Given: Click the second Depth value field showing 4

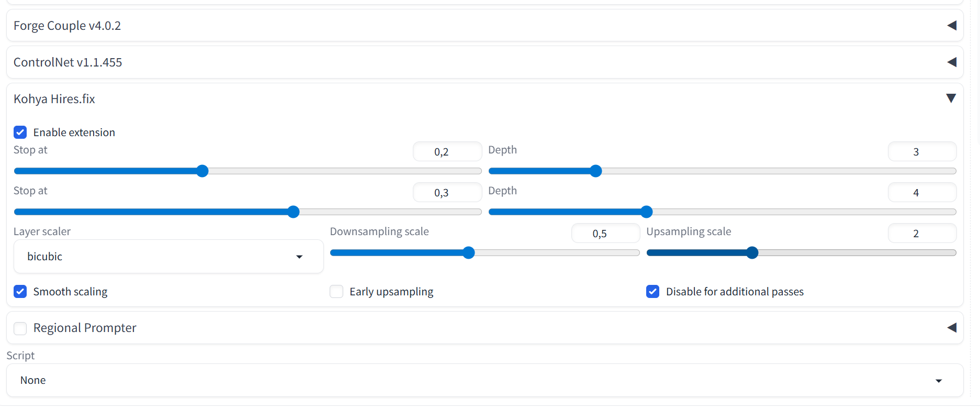Looking at the screenshot, I should (921, 193).
